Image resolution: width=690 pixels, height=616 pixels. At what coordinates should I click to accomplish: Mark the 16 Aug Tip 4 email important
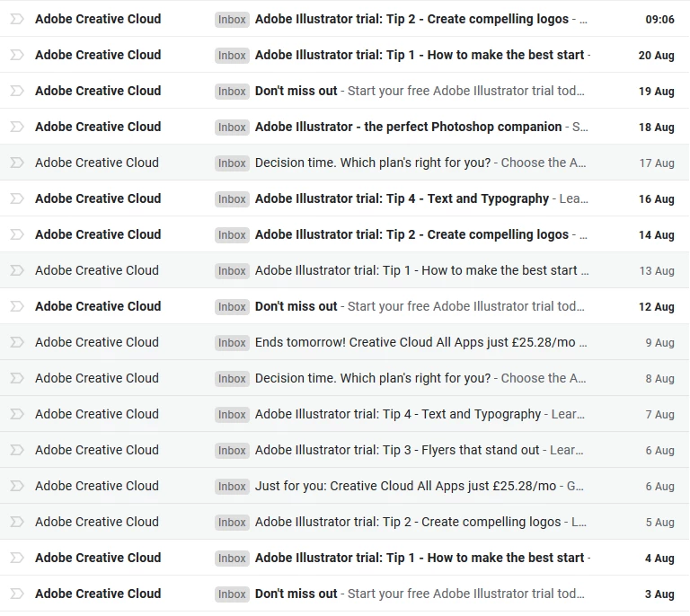point(17,198)
